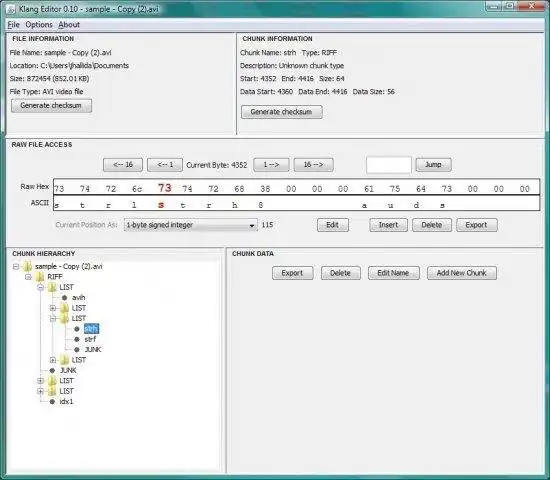Click the hex byte 64

click(421, 189)
